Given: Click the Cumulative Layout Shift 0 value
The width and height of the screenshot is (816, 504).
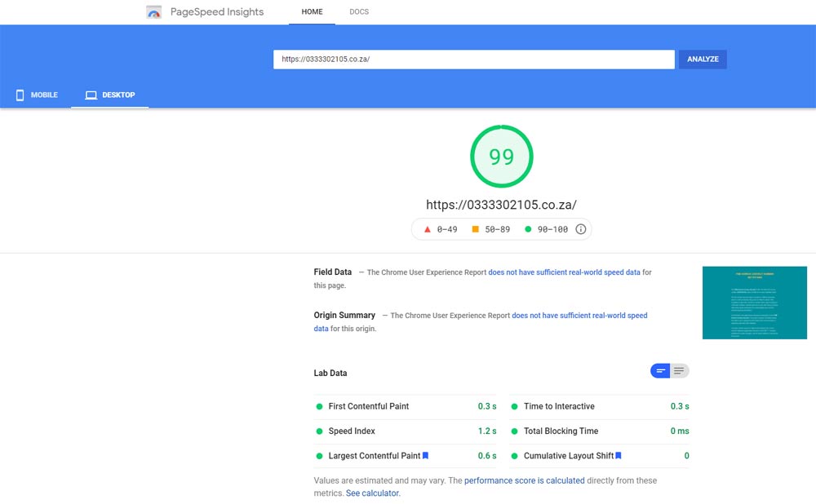Looking at the screenshot, I should [x=686, y=456].
